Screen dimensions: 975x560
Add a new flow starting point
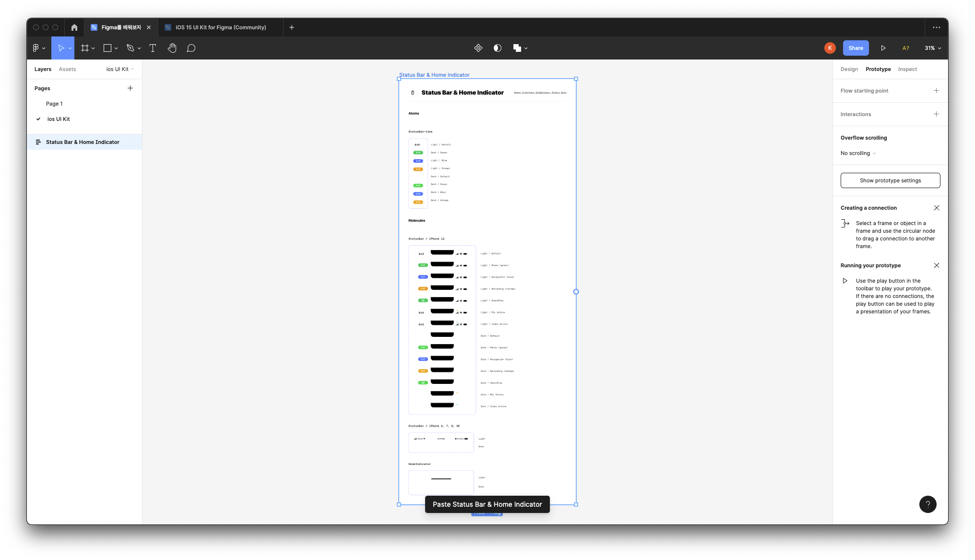pos(936,91)
